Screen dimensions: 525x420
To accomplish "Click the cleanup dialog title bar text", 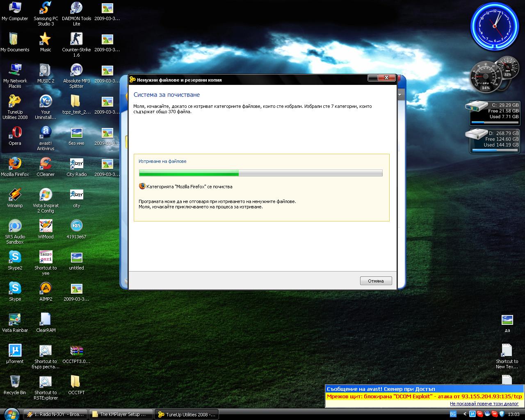I will pyautogui.click(x=179, y=80).
